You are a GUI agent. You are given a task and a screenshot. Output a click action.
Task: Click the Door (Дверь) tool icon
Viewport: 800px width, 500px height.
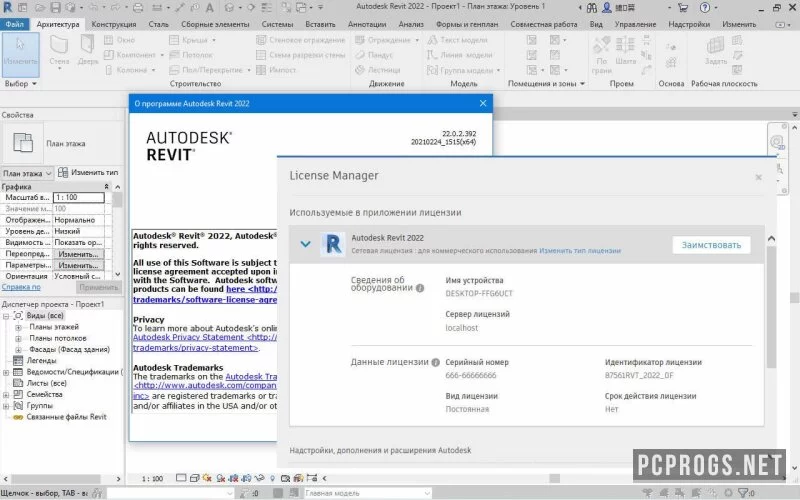click(x=88, y=45)
